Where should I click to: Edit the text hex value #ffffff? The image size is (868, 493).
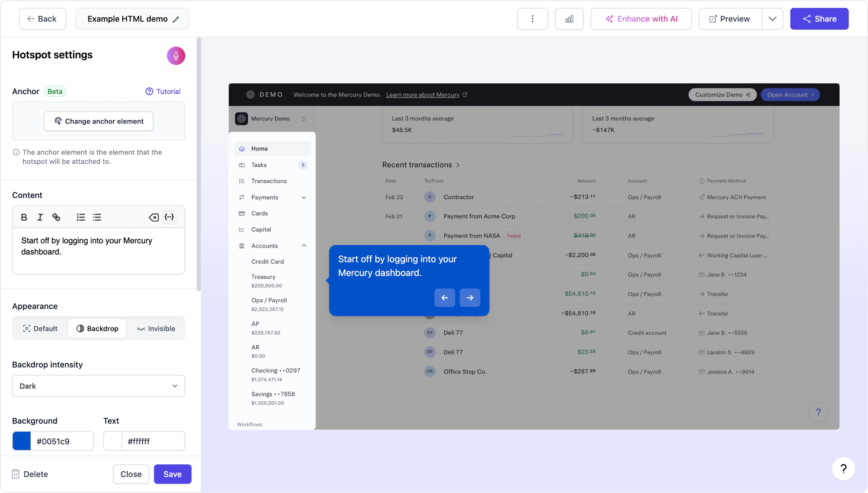[x=153, y=441]
